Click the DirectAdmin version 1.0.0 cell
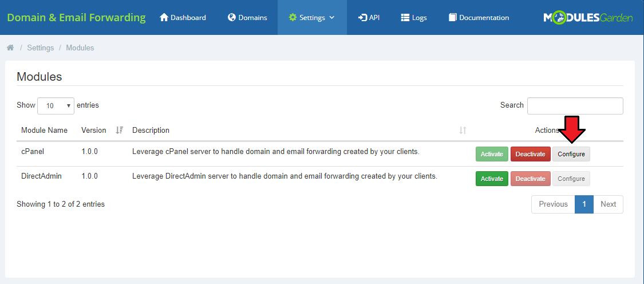Image resolution: width=644 pixels, height=284 pixels. (x=89, y=176)
